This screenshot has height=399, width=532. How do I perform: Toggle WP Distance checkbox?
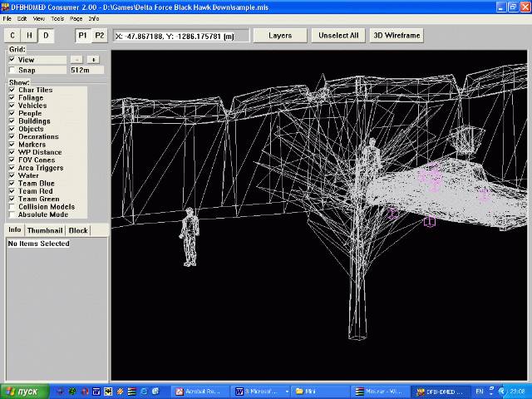(12, 152)
